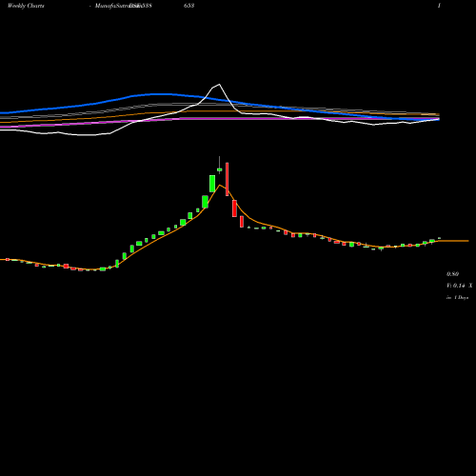
Task: Click the tall red candlestick at the peak
Action: click(x=227, y=179)
